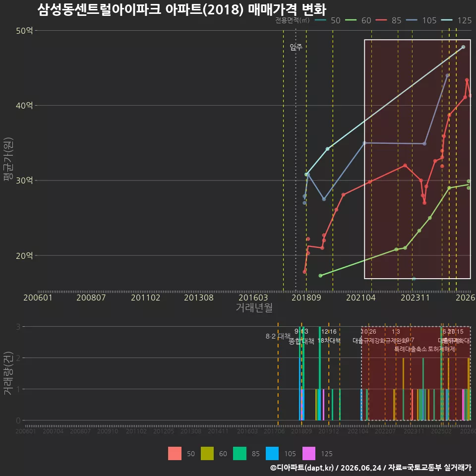This screenshot has height=476, width=476.
Task: Click the 평균가(원) y-axis title
Action: point(8,159)
